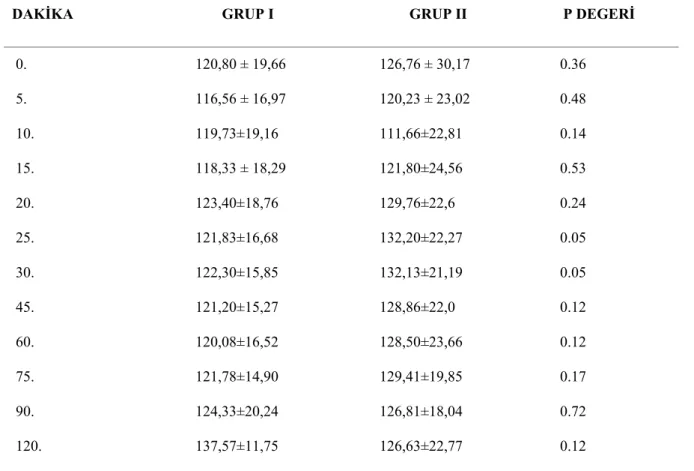694x471 pixels.
Task: Click the GRUP I column header
Action: (x=248, y=14)
